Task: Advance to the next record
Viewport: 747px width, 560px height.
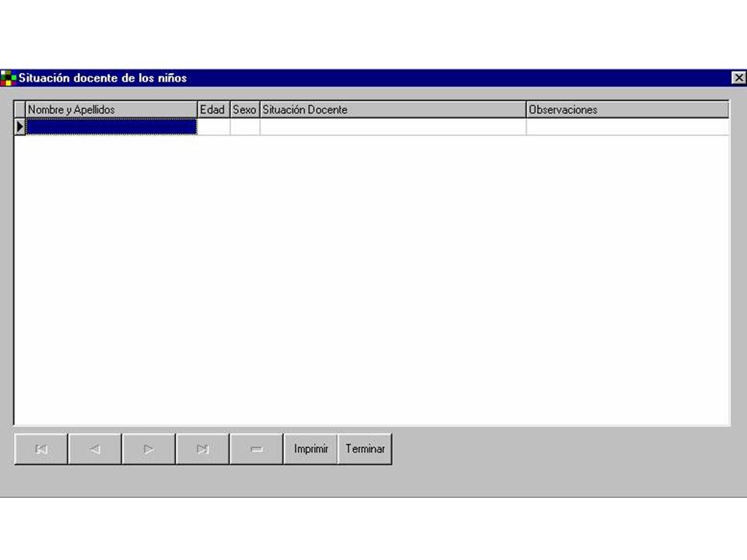Action: (x=149, y=450)
